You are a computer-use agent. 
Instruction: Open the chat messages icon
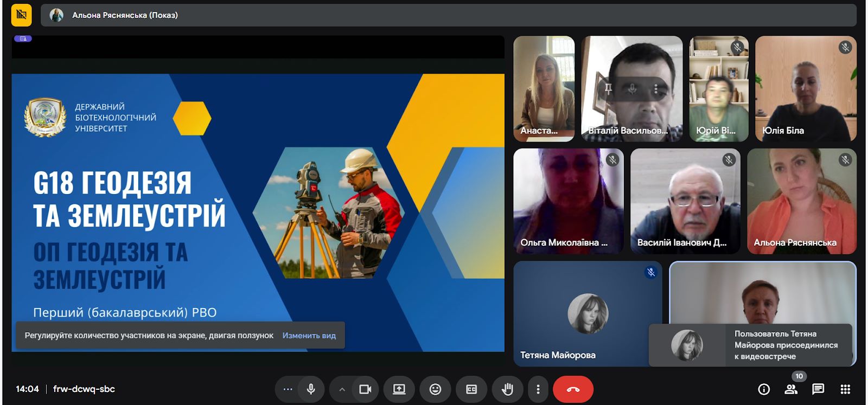tap(818, 389)
